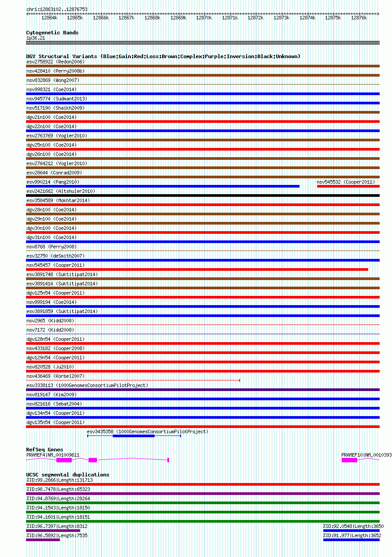Select the esv2763769 (Vogler2010) label
Screen dimensions: 392x557
(57, 136)
